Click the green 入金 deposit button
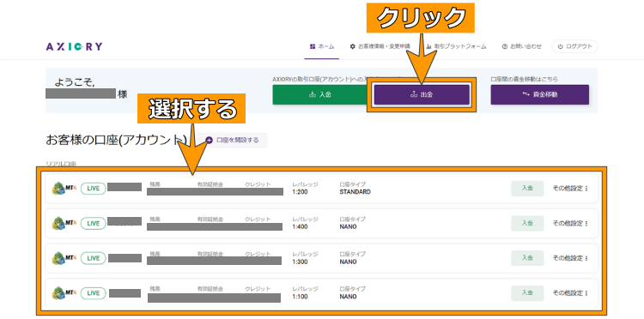The width and height of the screenshot is (644, 319). [x=319, y=94]
